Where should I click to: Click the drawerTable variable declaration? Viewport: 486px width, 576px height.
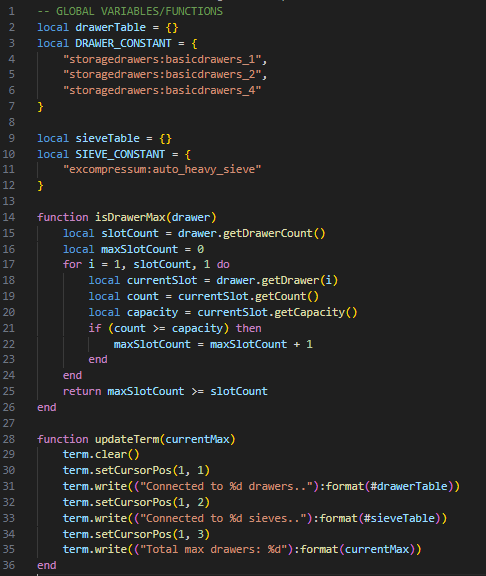(111, 28)
